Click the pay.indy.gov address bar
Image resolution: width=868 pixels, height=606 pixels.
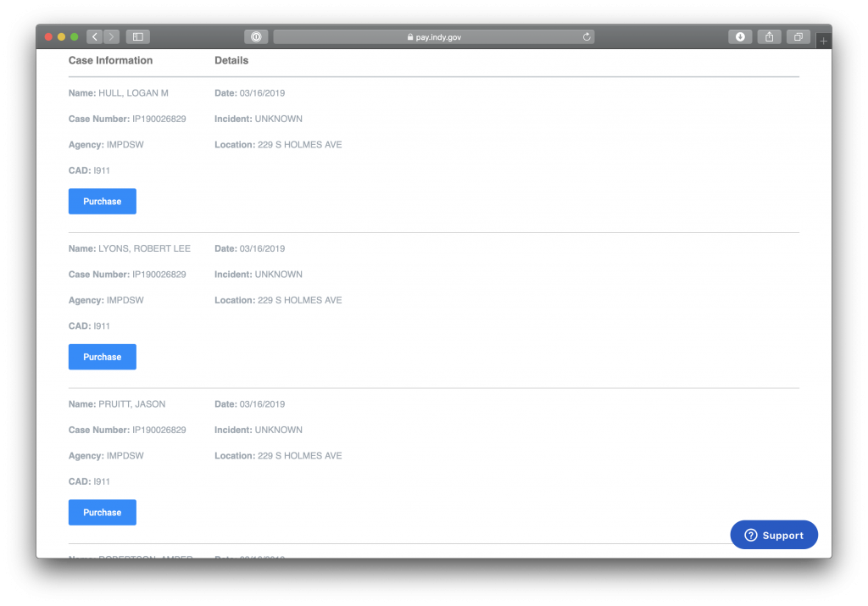pyautogui.click(x=434, y=37)
